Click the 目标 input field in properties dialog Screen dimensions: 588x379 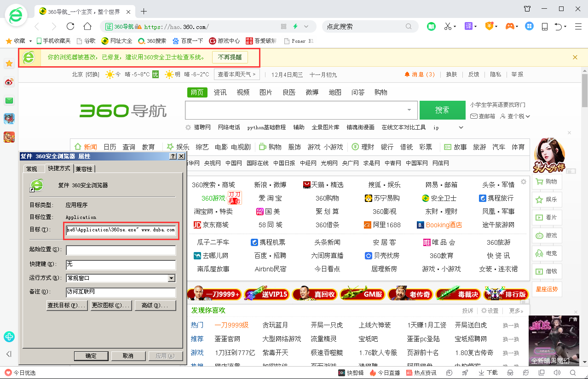pyautogui.click(x=121, y=230)
